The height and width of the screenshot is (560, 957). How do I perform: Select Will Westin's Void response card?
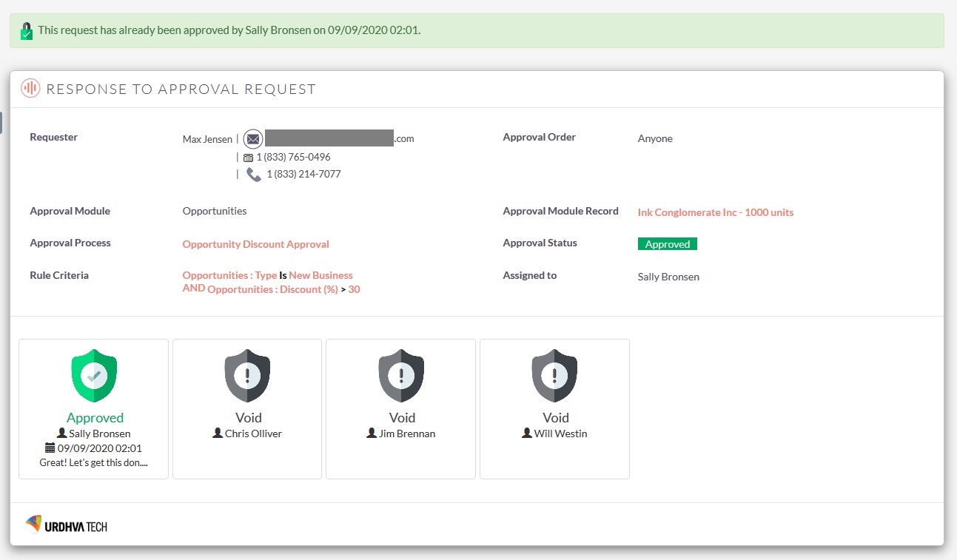pos(555,409)
